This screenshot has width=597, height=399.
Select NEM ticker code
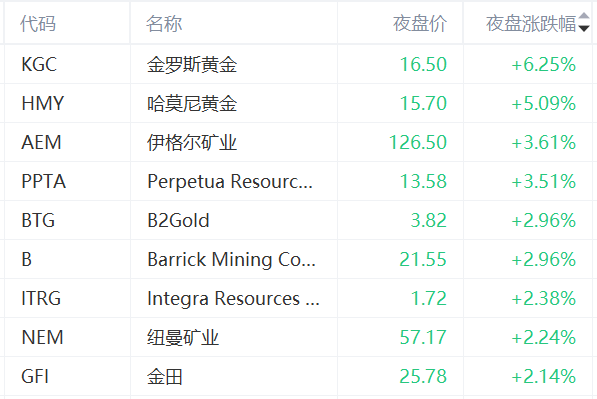42,338
